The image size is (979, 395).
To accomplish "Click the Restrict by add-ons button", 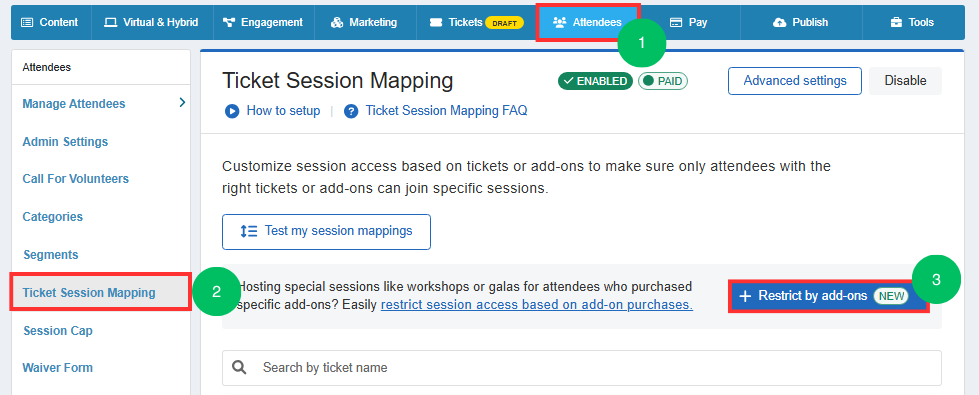I will 829,296.
